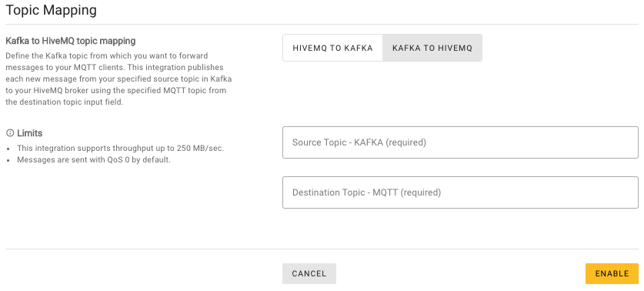Click the info icon beside Limits
The width and height of the screenshot is (644, 291).
[x=10, y=133]
